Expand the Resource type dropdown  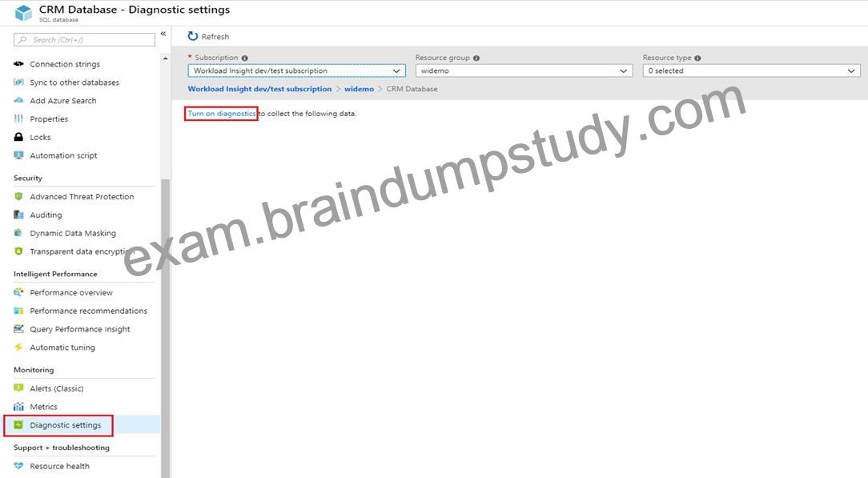[751, 70]
